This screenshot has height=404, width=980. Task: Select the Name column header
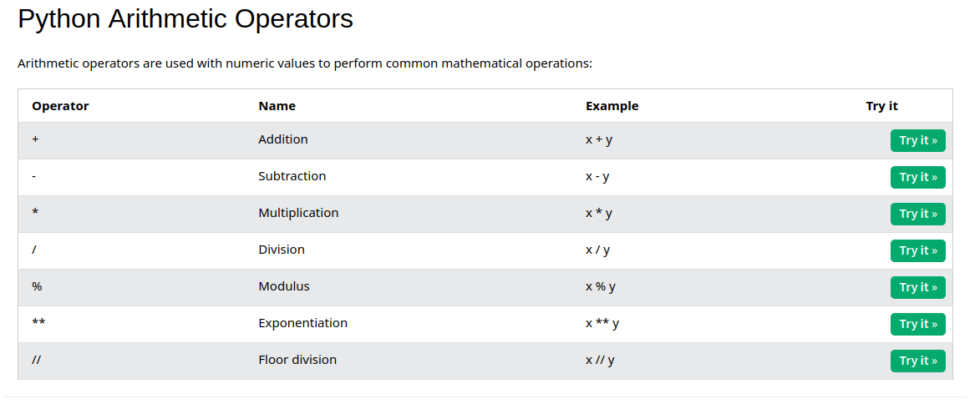277,106
